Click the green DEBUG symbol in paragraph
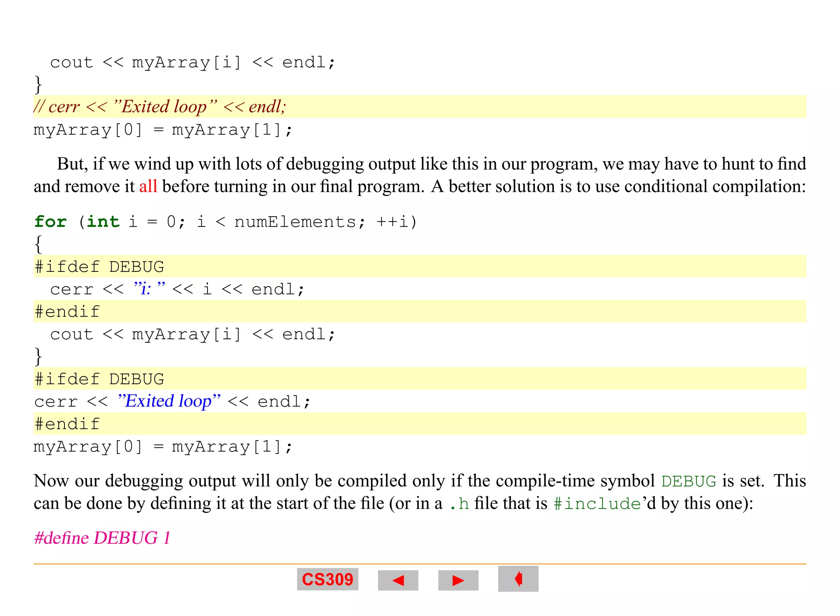 click(x=689, y=481)
